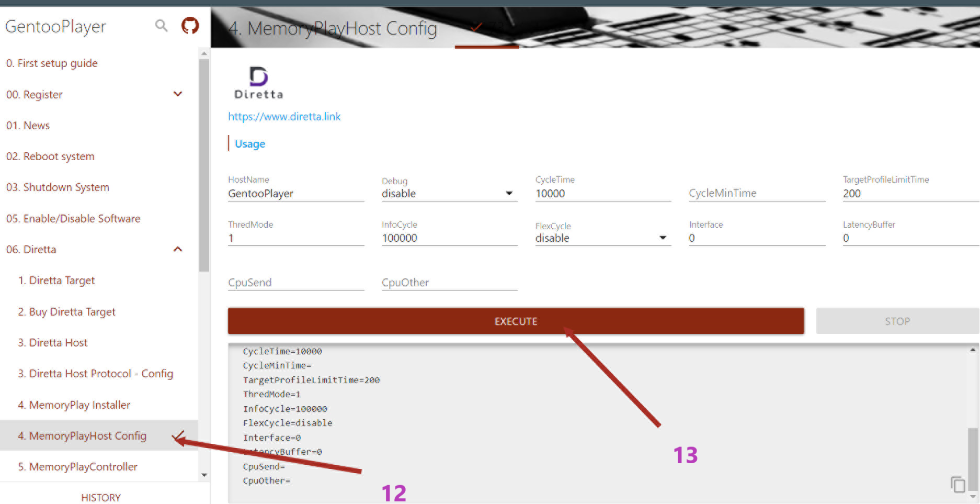Select 06. Diretta menu item

(31, 250)
